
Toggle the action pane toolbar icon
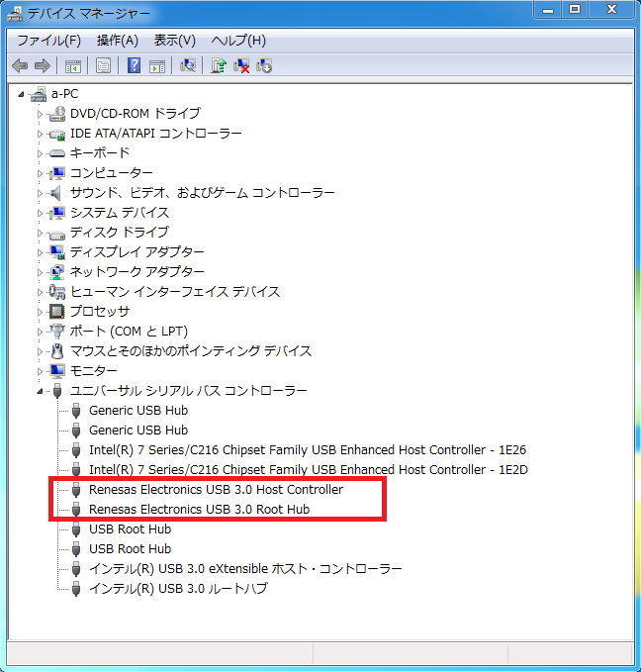click(x=157, y=66)
